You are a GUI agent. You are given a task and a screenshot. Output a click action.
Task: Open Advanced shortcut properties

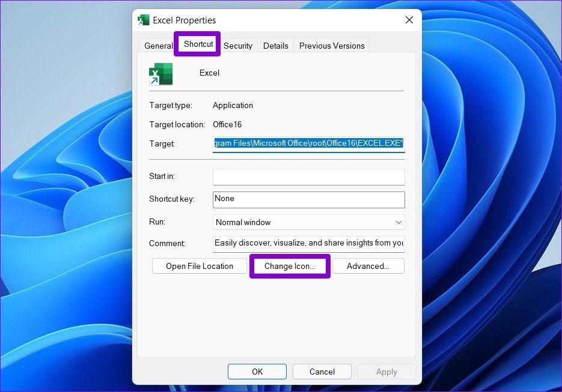click(368, 265)
